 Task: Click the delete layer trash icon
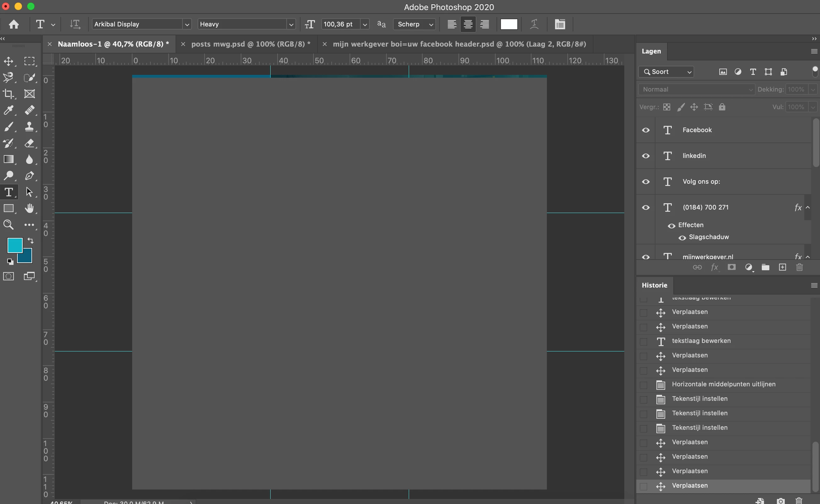pos(799,267)
